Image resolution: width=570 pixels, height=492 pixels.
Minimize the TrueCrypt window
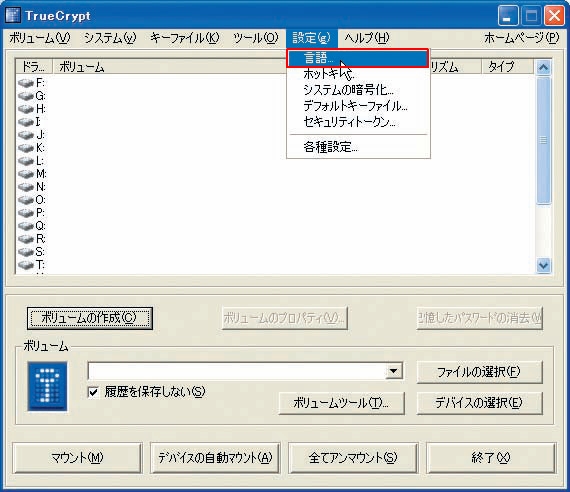click(x=508, y=16)
